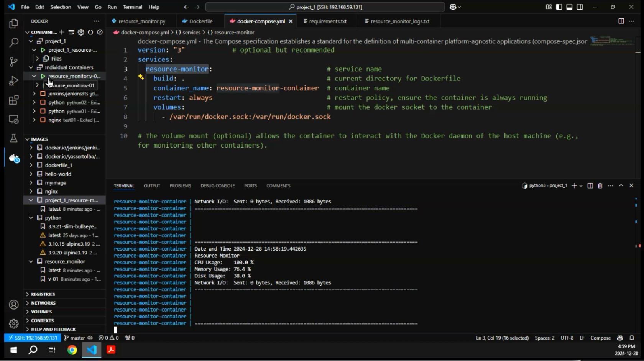Screen dimensions: 644x361
Task: Click Spaces: 2 indentation setting
Action: pyautogui.click(x=544, y=338)
